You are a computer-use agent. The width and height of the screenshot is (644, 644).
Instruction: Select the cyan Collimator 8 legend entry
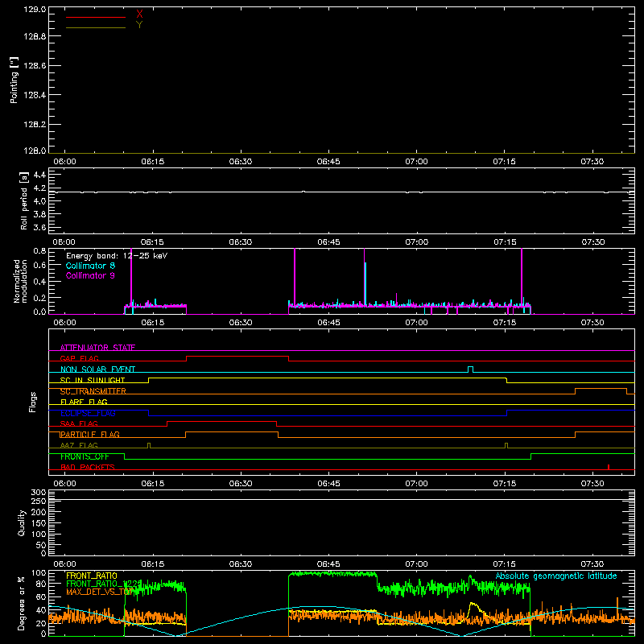point(90,266)
